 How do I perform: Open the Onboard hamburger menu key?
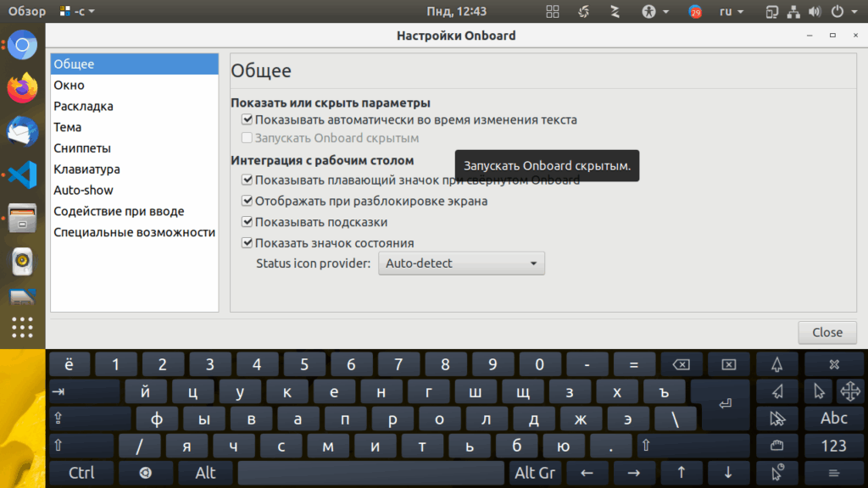click(834, 473)
